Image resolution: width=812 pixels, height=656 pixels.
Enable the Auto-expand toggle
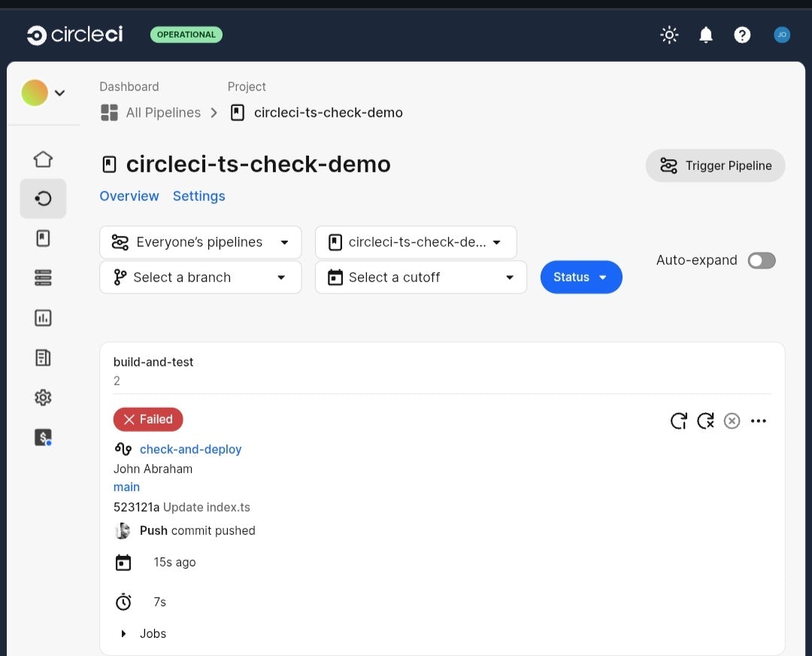click(x=761, y=260)
